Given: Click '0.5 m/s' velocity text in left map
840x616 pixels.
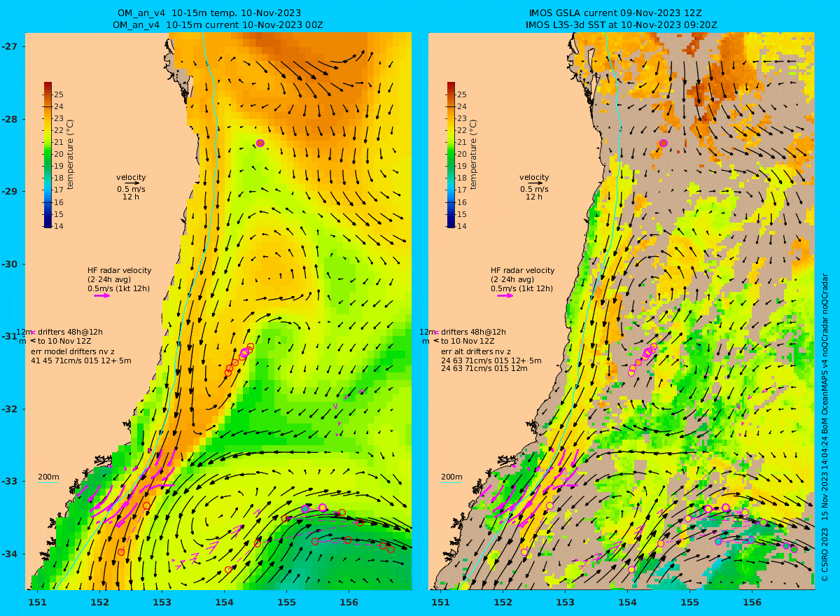Looking at the screenshot, I should (131, 189).
